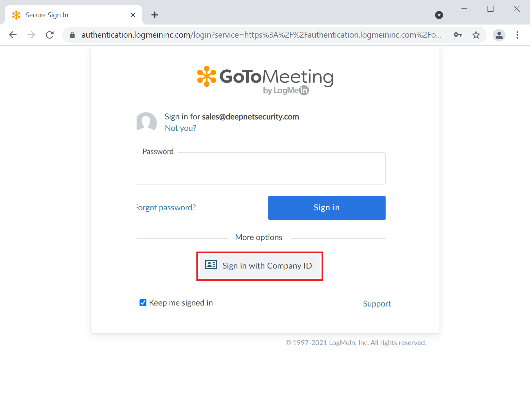The width and height of the screenshot is (532, 420).
Task: Open the saved passwords key icon
Action: [458, 35]
